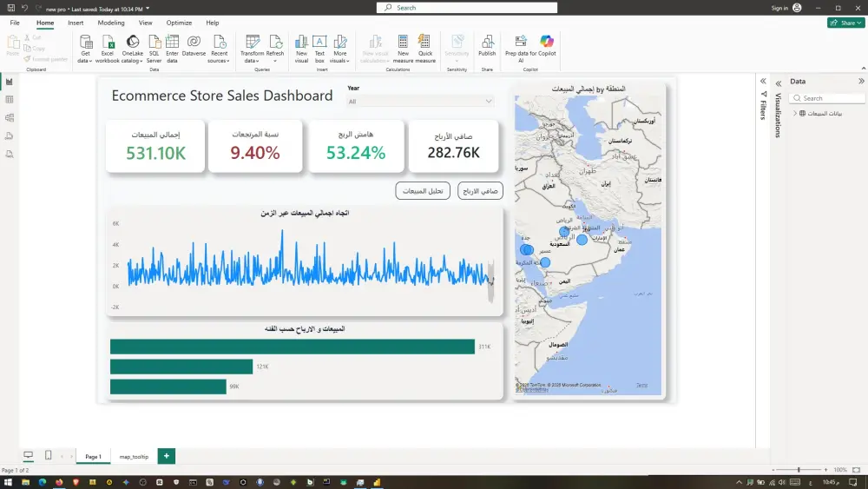
Task: Click the 99K bar in category chart
Action: point(168,387)
